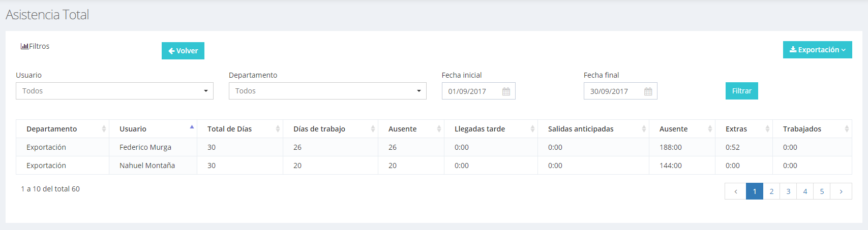Viewport: 868px width, 230px height.
Task: Sort by Trabajados column arrows
Action: 847,129
